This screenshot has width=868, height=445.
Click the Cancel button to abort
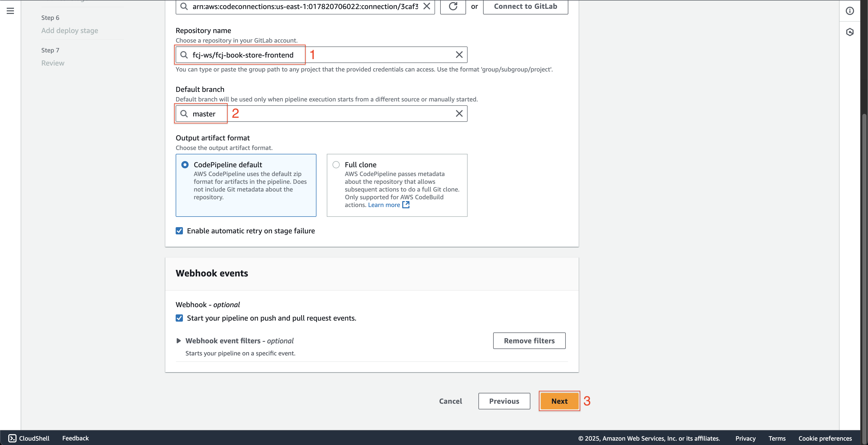coord(451,401)
